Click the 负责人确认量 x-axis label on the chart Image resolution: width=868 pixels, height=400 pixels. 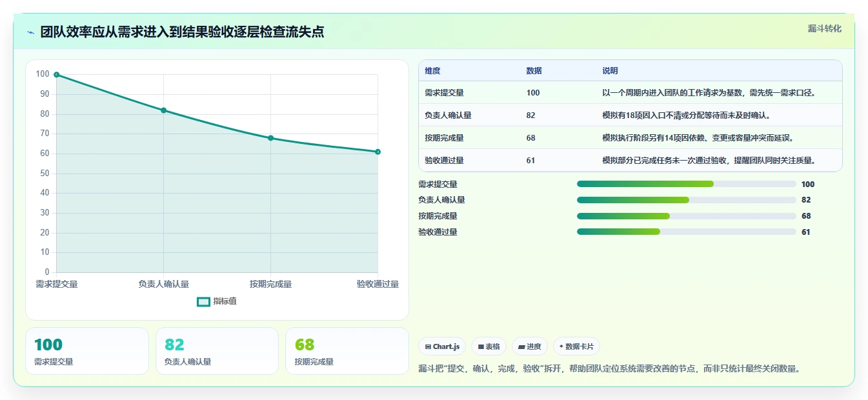click(x=164, y=284)
